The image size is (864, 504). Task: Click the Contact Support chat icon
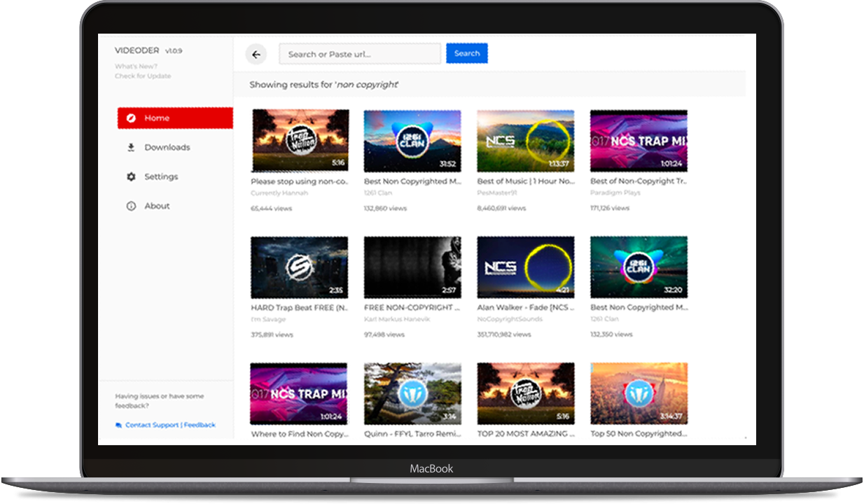tap(119, 425)
